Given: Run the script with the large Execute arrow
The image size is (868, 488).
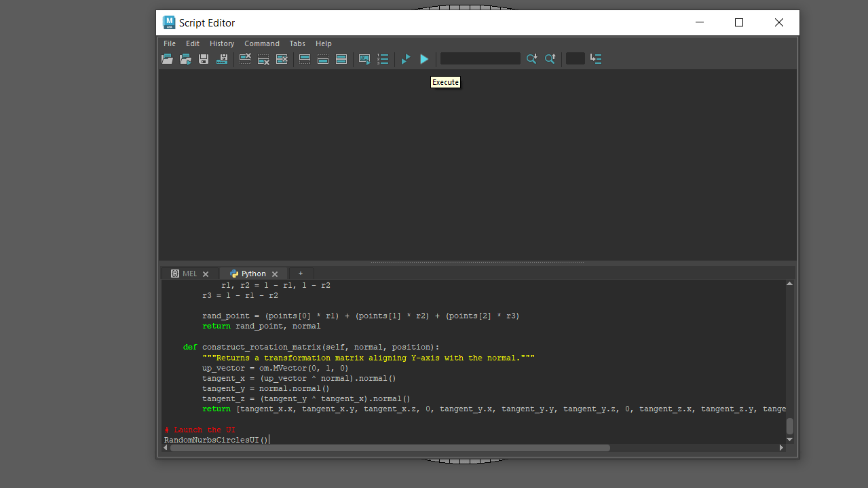Looking at the screenshot, I should pyautogui.click(x=423, y=58).
